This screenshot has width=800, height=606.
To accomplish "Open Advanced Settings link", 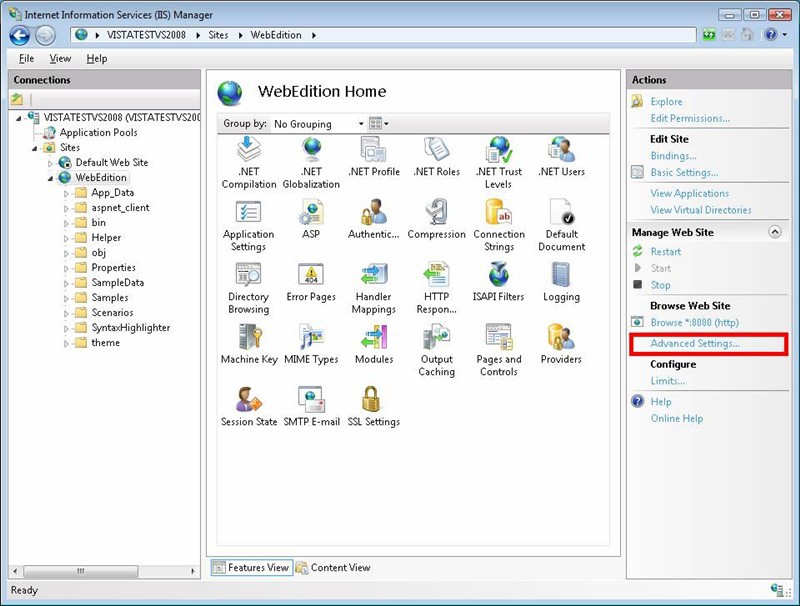I will [694, 343].
